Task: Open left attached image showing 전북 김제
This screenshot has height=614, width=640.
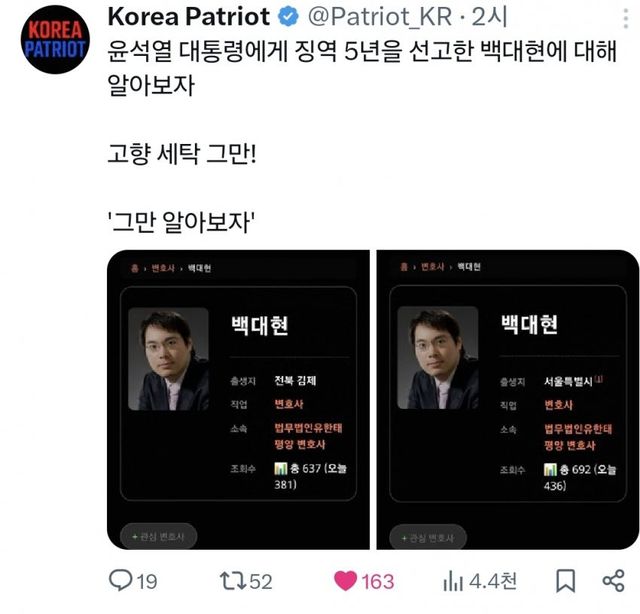Action: (238, 400)
